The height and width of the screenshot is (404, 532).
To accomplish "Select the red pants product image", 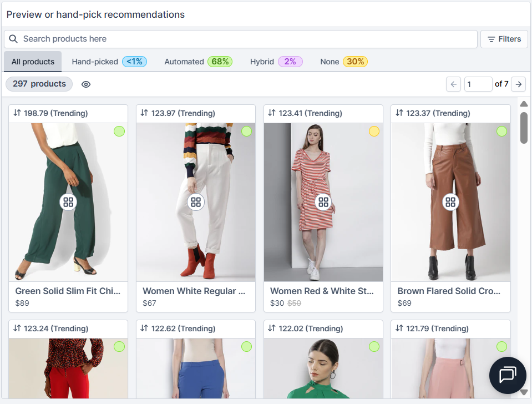I will point(68,368).
